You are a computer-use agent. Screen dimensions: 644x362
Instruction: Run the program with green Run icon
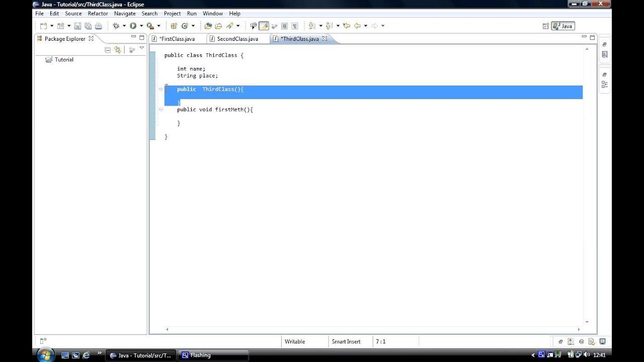(x=133, y=26)
